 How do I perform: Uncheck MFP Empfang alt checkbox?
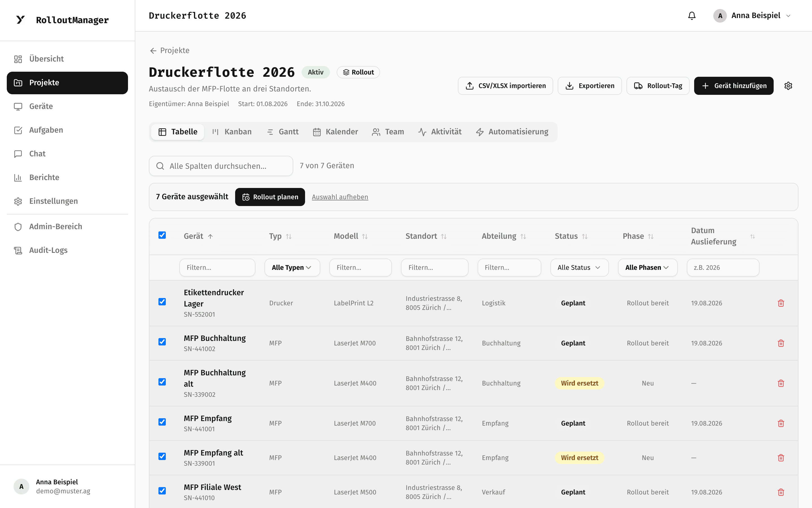162,456
